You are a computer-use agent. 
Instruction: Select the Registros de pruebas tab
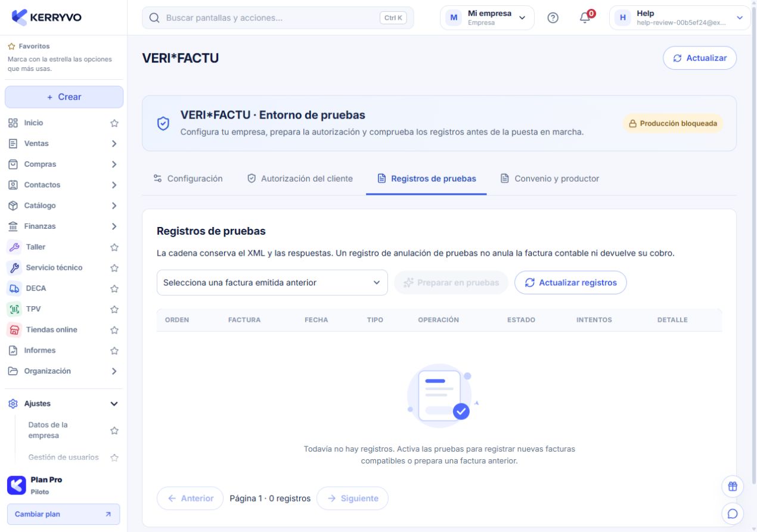427,179
